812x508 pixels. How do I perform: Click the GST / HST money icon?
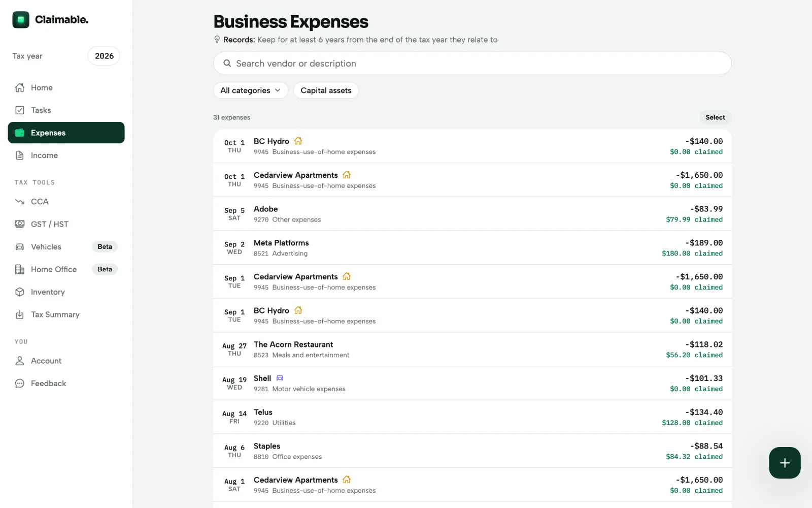point(20,224)
